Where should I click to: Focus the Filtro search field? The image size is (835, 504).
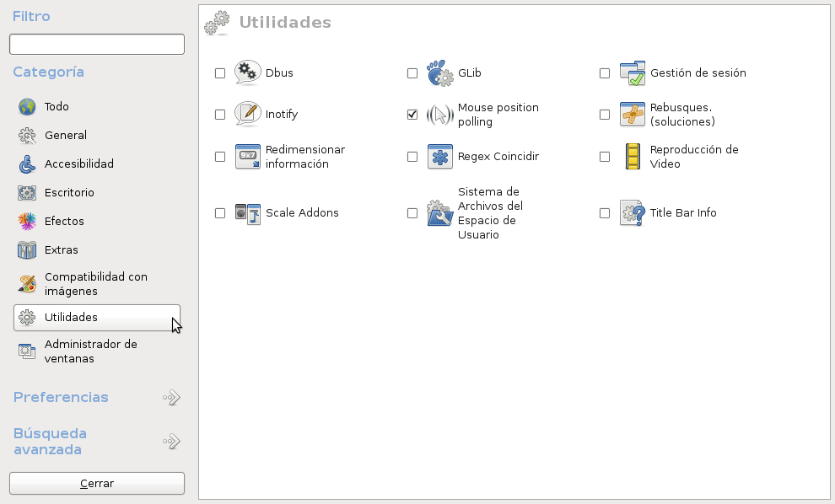[97, 44]
